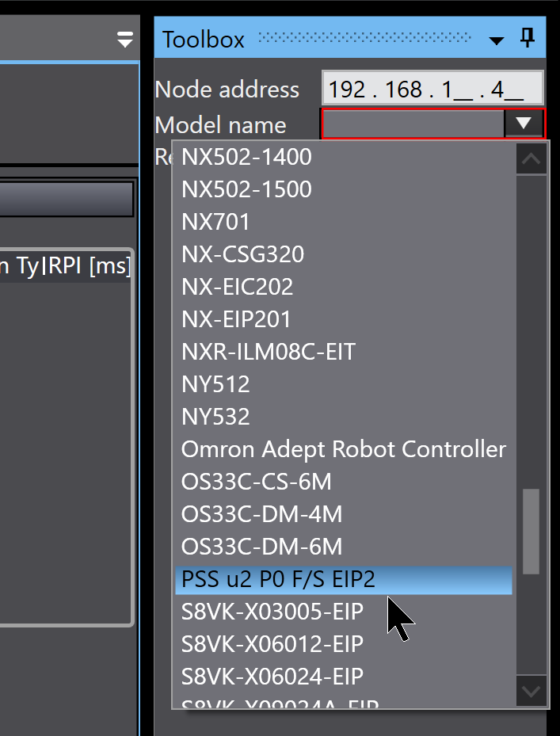Screen dimensions: 560x736
Task: Pick NX-EIC202 from model list
Action: pos(343,286)
